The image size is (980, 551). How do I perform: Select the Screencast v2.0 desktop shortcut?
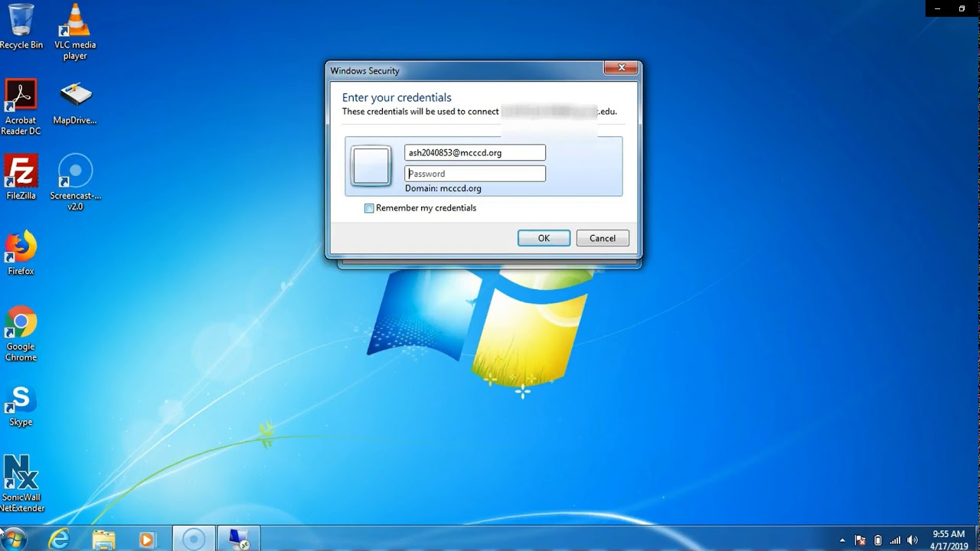click(75, 183)
